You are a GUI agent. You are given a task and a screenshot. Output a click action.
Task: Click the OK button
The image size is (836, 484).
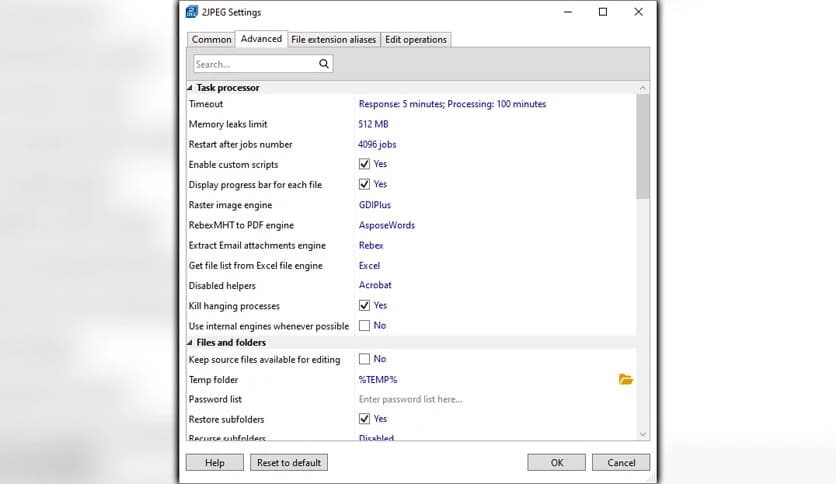pos(557,462)
